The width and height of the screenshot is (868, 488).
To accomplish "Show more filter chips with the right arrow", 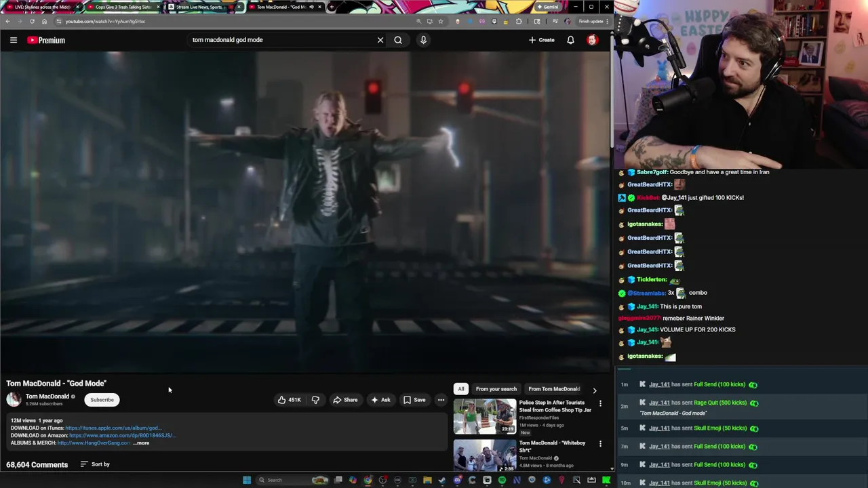I will (x=595, y=390).
